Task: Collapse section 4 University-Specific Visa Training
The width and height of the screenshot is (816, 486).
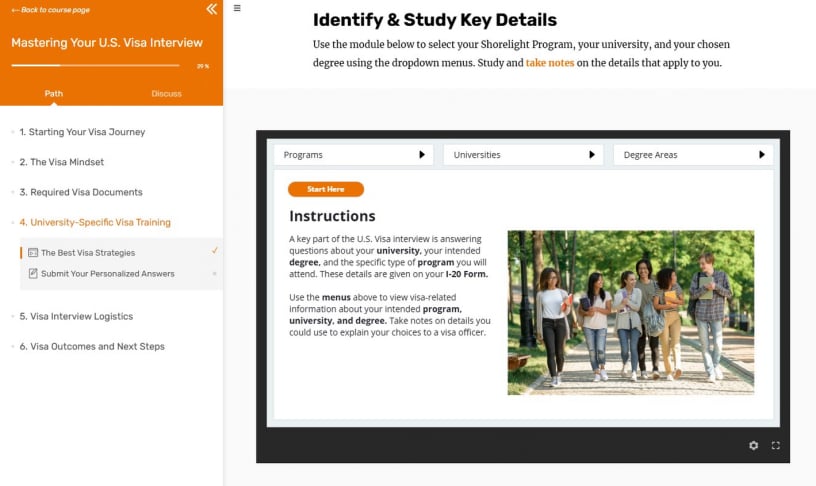Action: tap(95, 223)
